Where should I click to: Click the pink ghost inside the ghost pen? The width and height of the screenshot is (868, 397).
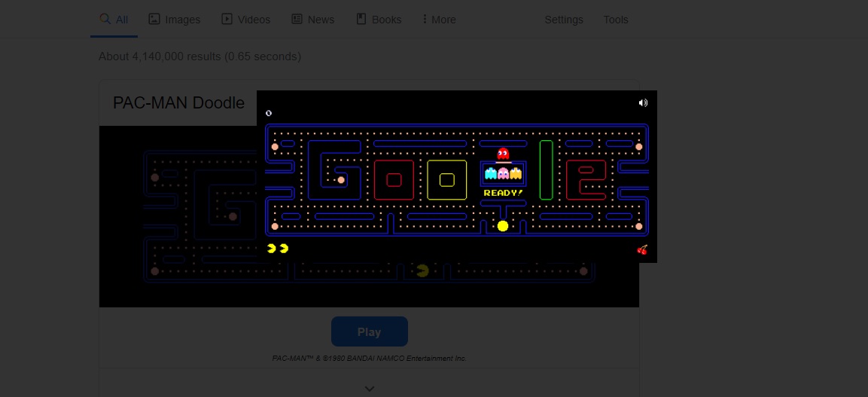coord(503,174)
